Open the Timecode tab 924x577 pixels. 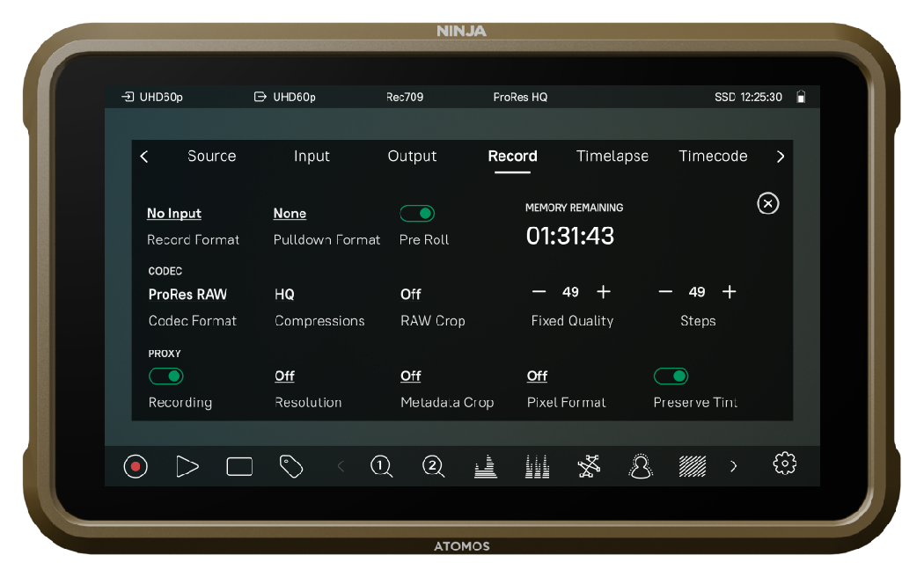point(713,156)
